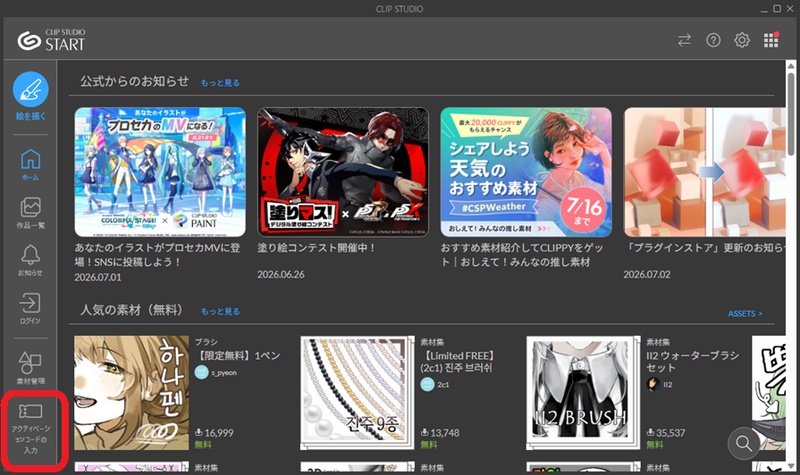Click date 2026.06.26 under contest news

click(281, 274)
